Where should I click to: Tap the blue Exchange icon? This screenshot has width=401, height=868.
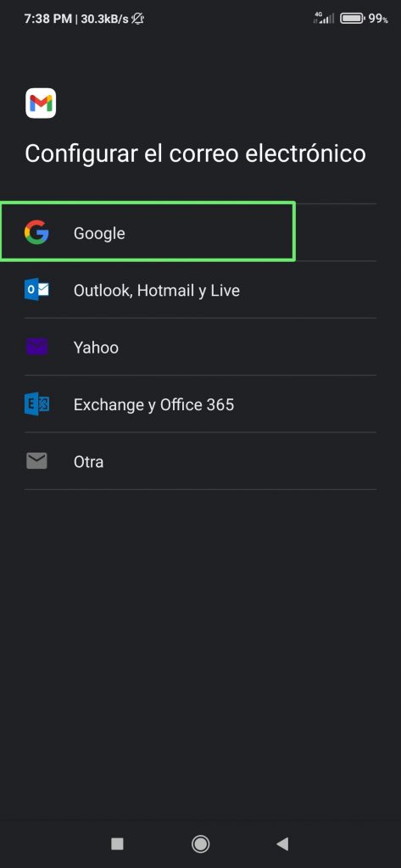pos(36,404)
